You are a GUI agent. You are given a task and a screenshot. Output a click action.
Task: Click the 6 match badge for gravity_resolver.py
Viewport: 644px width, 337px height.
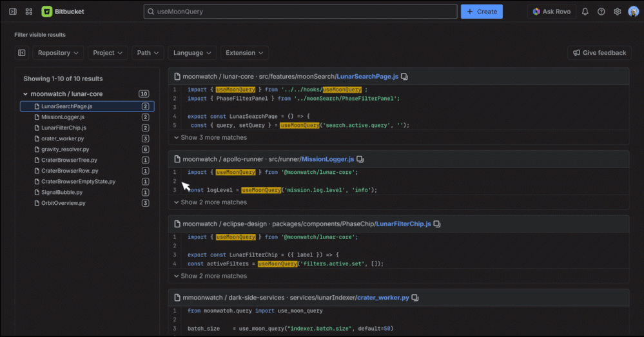click(x=146, y=149)
